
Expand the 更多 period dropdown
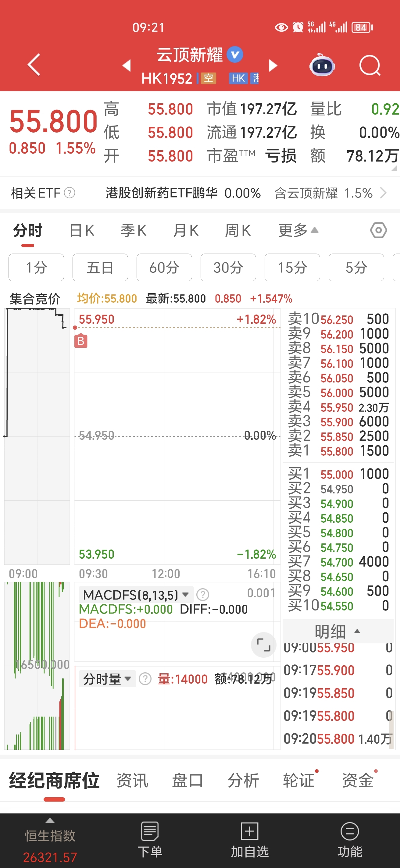pos(298,230)
